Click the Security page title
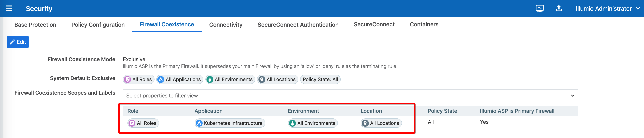 click(39, 9)
